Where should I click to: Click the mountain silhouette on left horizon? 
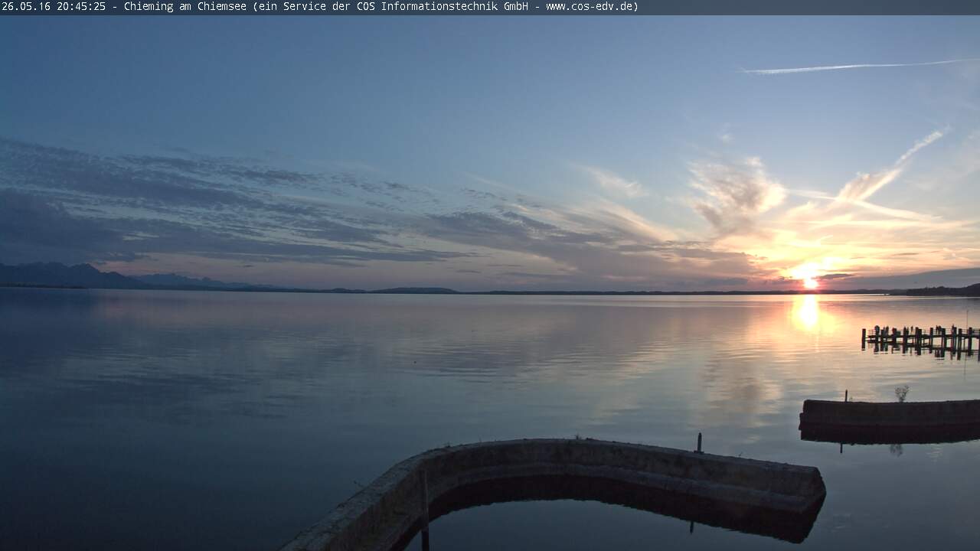click(69, 275)
